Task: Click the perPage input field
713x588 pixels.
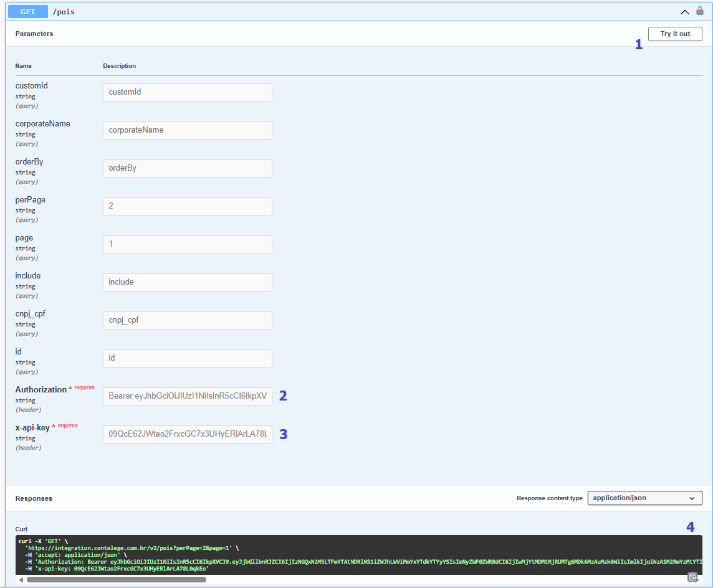Action: click(188, 206)
